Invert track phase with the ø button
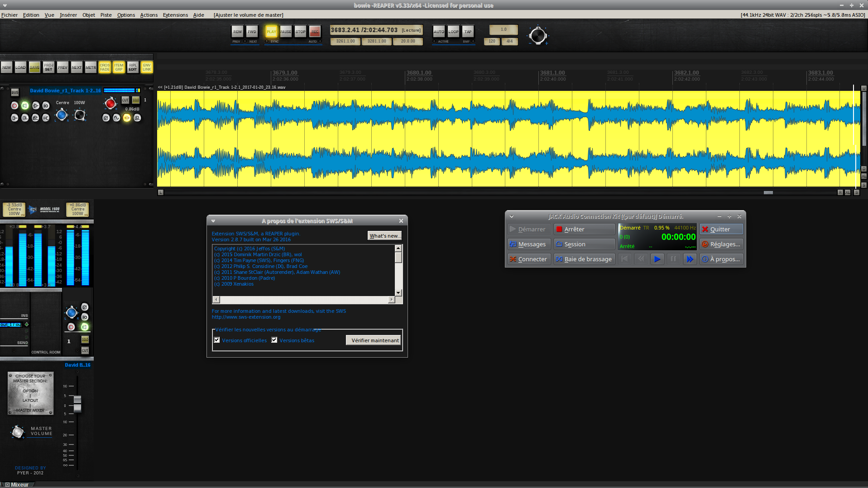Viewport: 868px width, 488px height. (x=106, y=118)
